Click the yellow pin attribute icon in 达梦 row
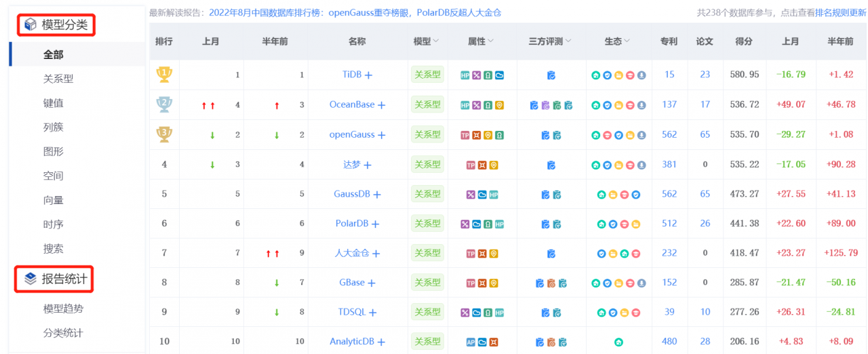The height and width of the screenshot is (354, 868). point(494,165)
